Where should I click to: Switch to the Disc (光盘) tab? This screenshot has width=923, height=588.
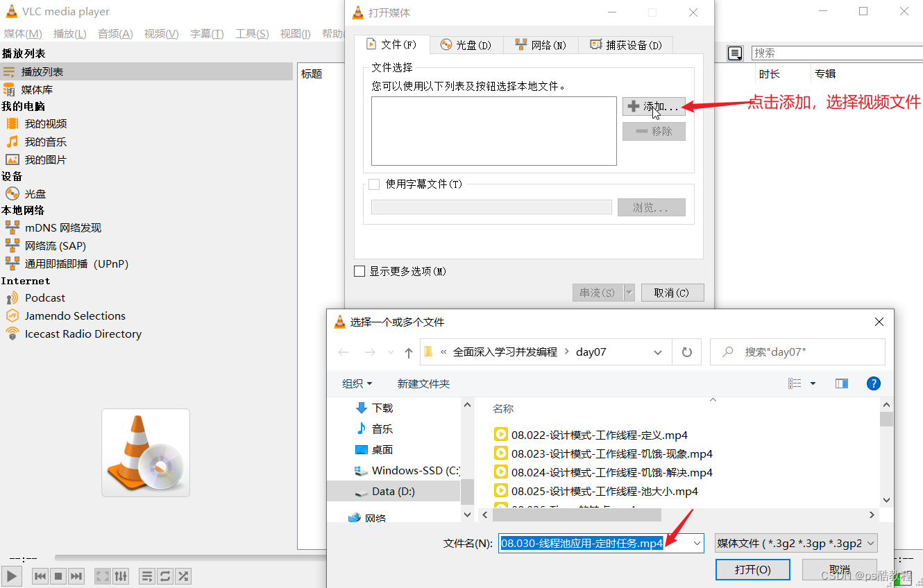tap(466, 45)
